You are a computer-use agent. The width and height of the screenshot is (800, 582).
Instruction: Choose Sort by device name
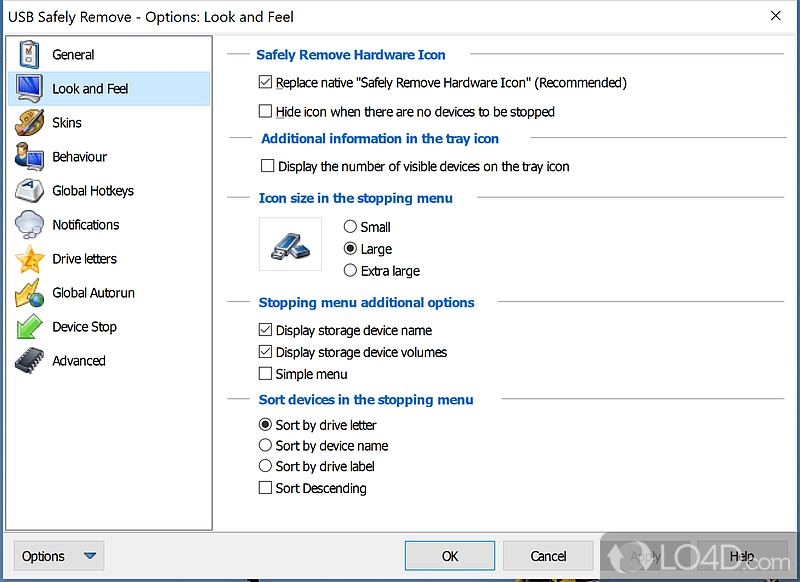pos(264,445)
